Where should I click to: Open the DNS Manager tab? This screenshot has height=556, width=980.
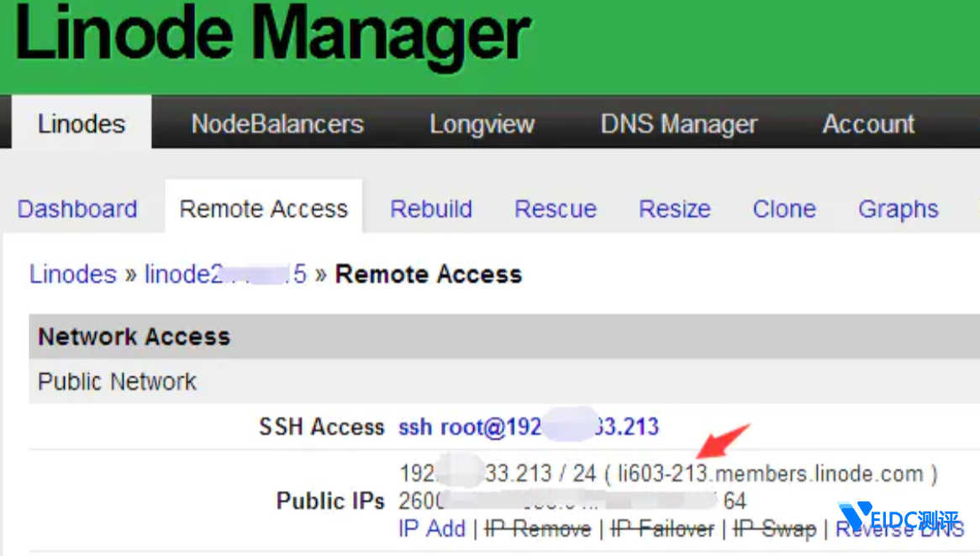click(x=678, y=124)
